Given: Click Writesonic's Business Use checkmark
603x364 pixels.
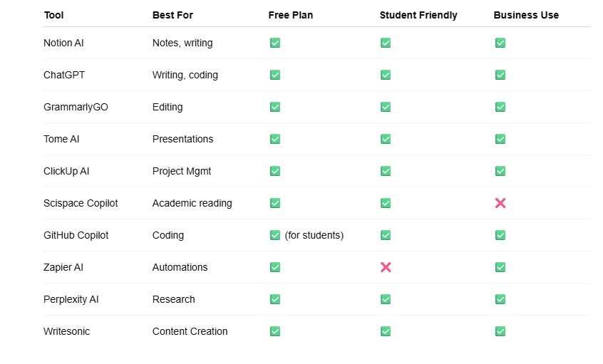Looking at the screenshot, I should pyautogui.click(x=500, y=331).
